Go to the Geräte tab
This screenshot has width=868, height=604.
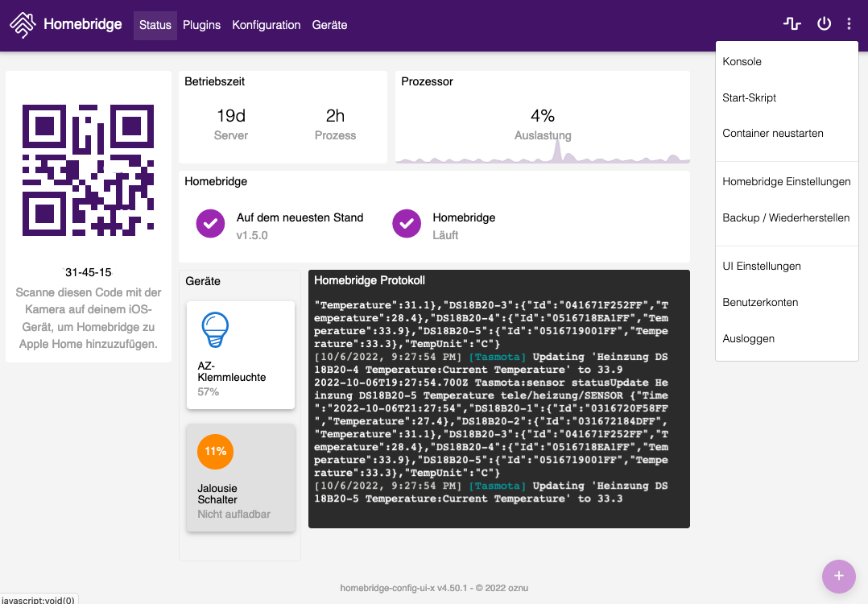pos(329,25)
